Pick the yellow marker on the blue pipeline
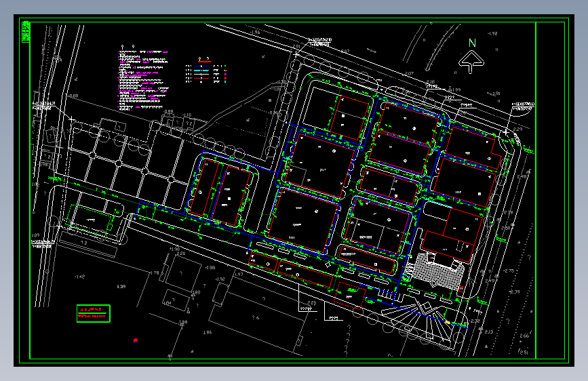Screen dimensions: 588x381 [448, 322]
